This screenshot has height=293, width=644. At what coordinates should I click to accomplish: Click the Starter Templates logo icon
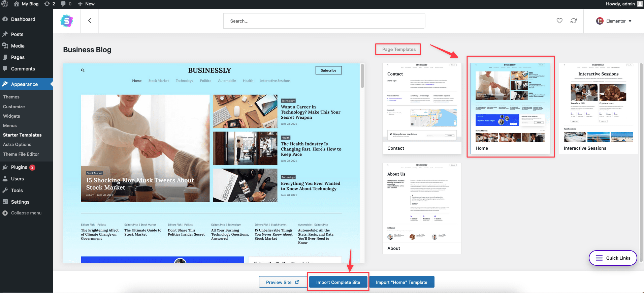point(67,21)
